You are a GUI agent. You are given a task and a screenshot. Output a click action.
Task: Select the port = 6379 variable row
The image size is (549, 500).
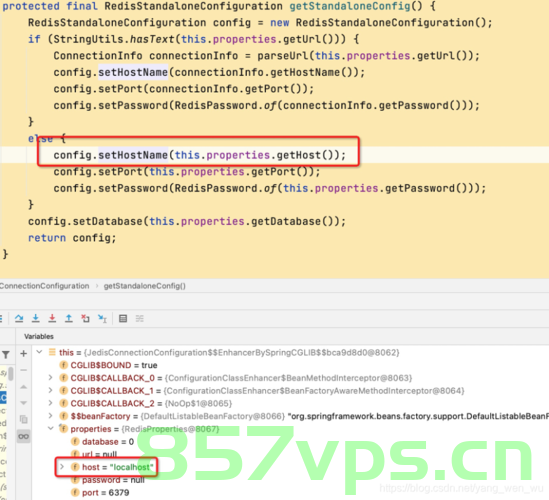point(100,492)
